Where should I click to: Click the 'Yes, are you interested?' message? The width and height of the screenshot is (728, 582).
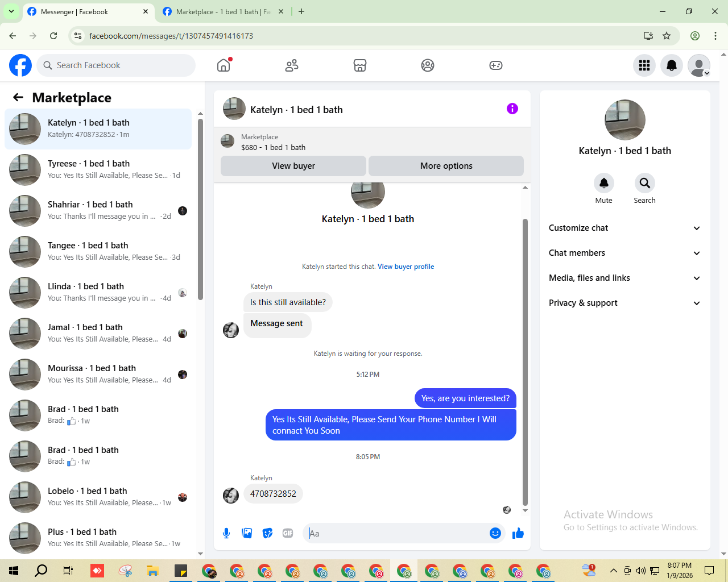coord(465,398)
